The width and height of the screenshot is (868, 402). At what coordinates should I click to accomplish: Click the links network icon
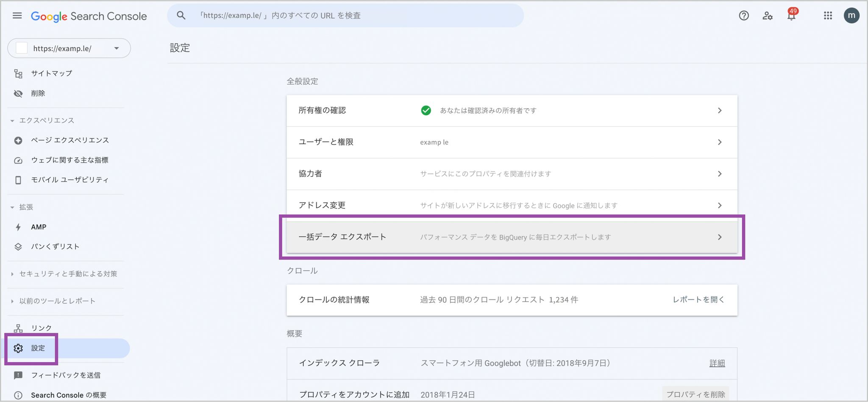pyautogui.click(x=18, y=328)
